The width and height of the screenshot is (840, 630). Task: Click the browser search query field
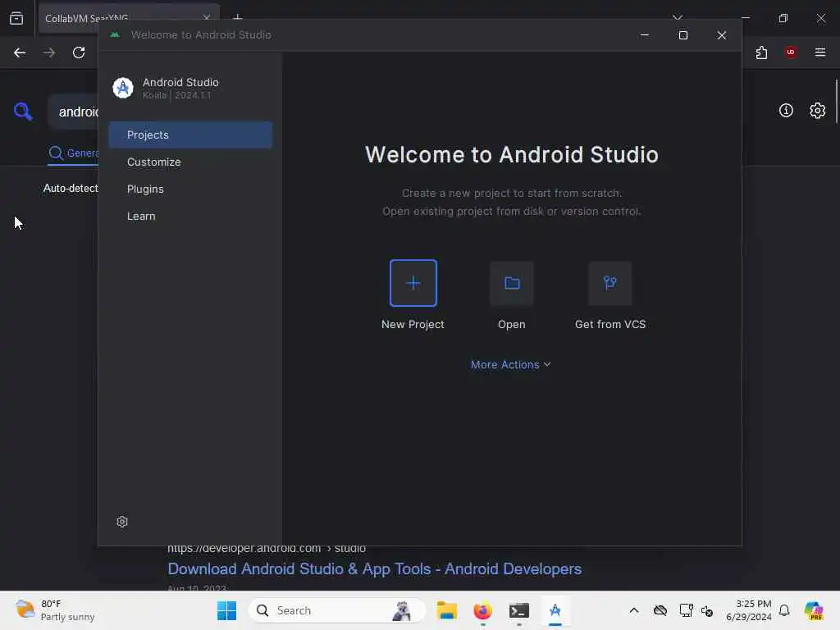pos(75,112)
